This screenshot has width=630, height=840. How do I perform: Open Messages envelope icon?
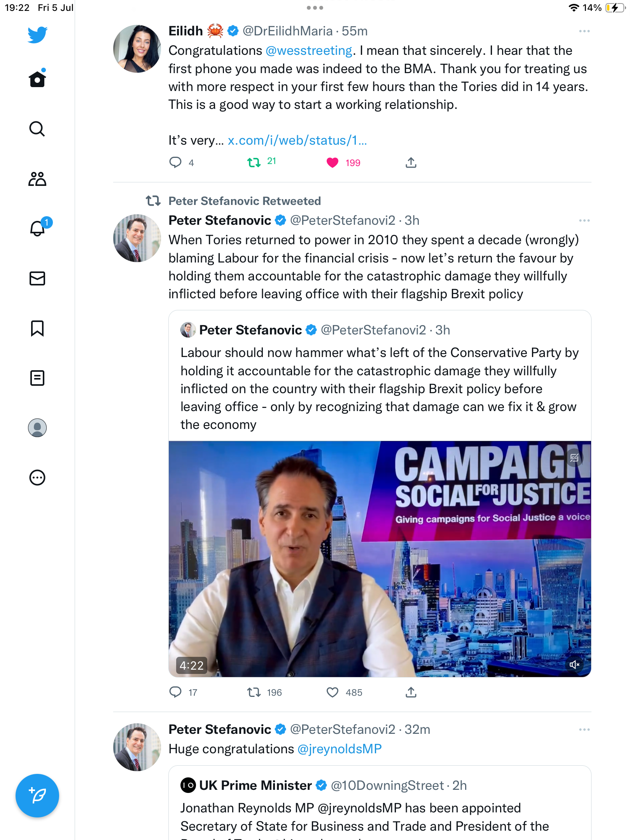click(37, 278)
